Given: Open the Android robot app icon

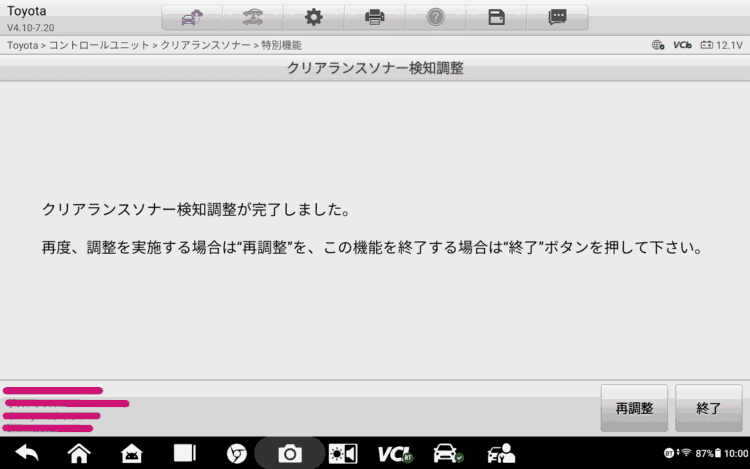Looking at the screenshot, I should (132, 453).
